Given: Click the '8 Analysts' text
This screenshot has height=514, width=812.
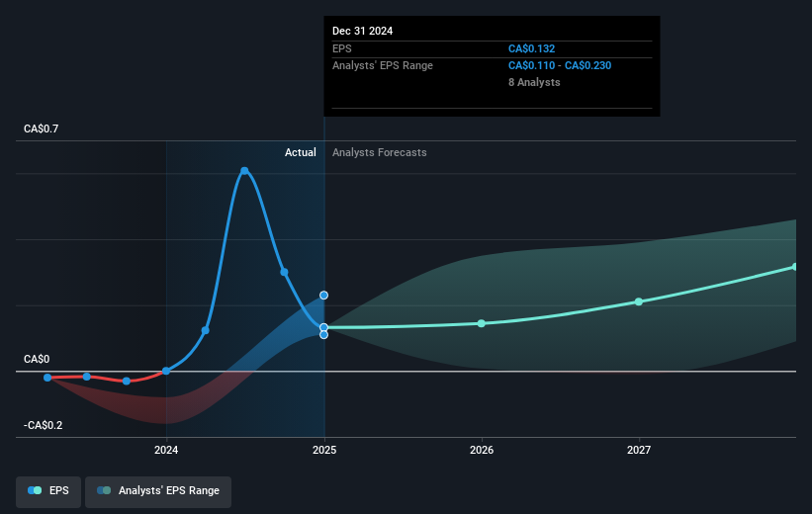Looking at the screenshot, I should pyautogui.click(x=534, y=82).
